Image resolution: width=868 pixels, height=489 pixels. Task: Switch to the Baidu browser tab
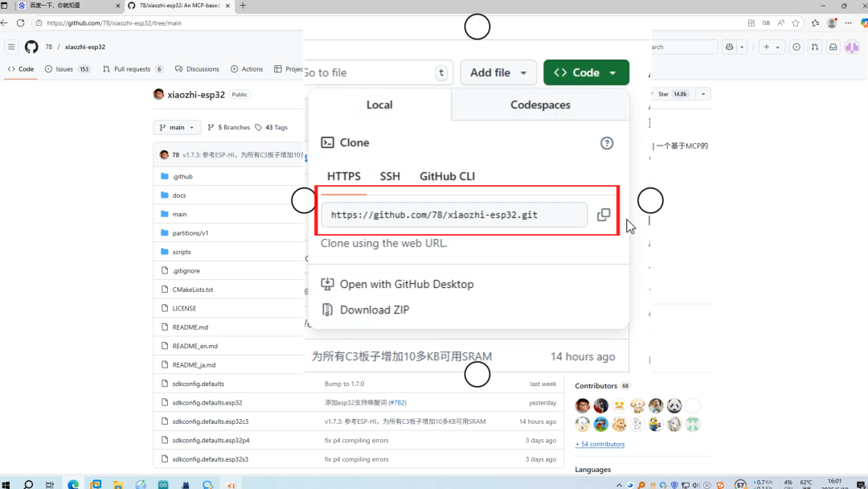coord(68,6)
